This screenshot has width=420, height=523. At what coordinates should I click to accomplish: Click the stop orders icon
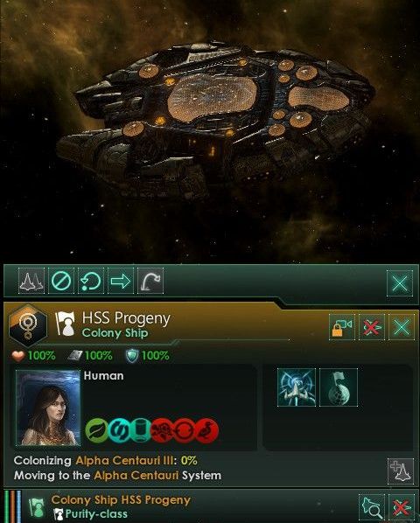coord(61,281)
